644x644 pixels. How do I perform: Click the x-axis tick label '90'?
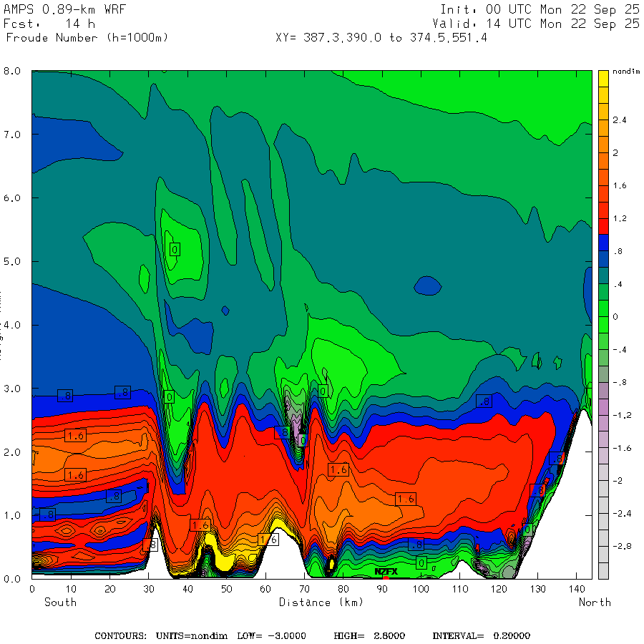(x=382, y=589)
